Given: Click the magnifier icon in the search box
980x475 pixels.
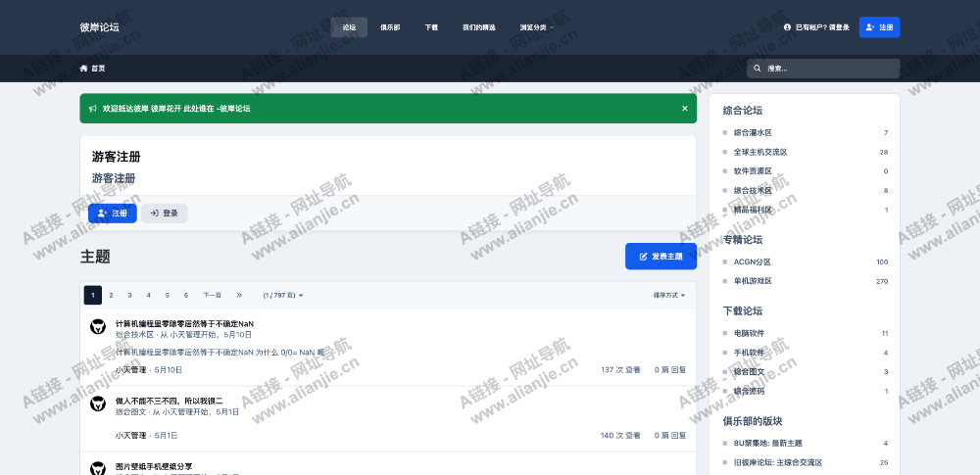Looking at the screenshot, I should (757, 69).
